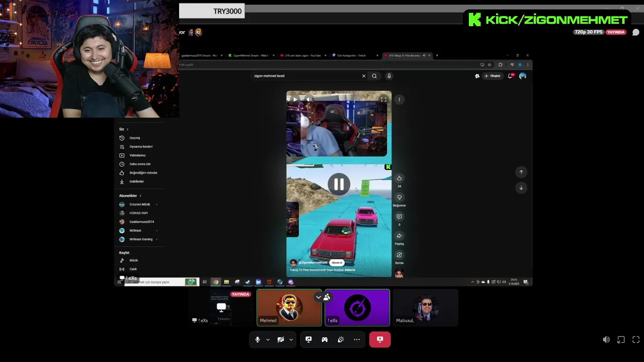Open Chrome extensions puzzle icon
The image size is (644, 362).
[500, 64]
